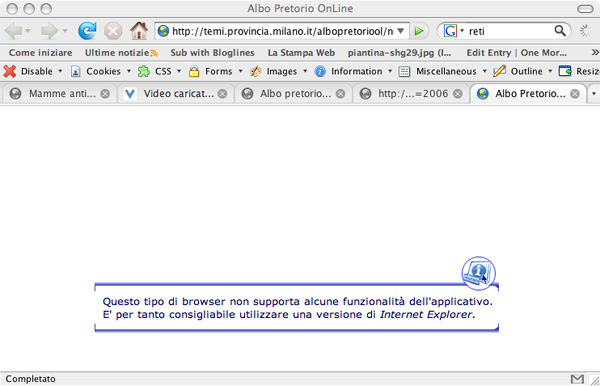The image size is (600, 386).
Task: Click the Resize window icon
Action: pos(565,71)
